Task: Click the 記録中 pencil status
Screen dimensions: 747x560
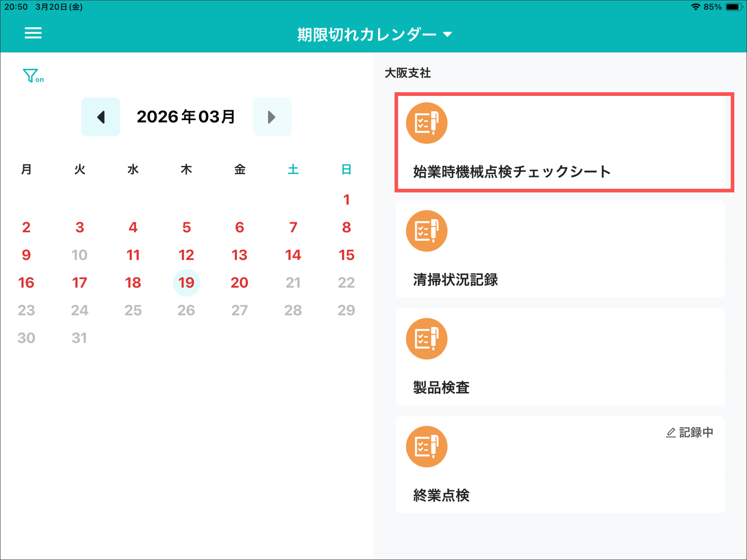Action: 689,432
